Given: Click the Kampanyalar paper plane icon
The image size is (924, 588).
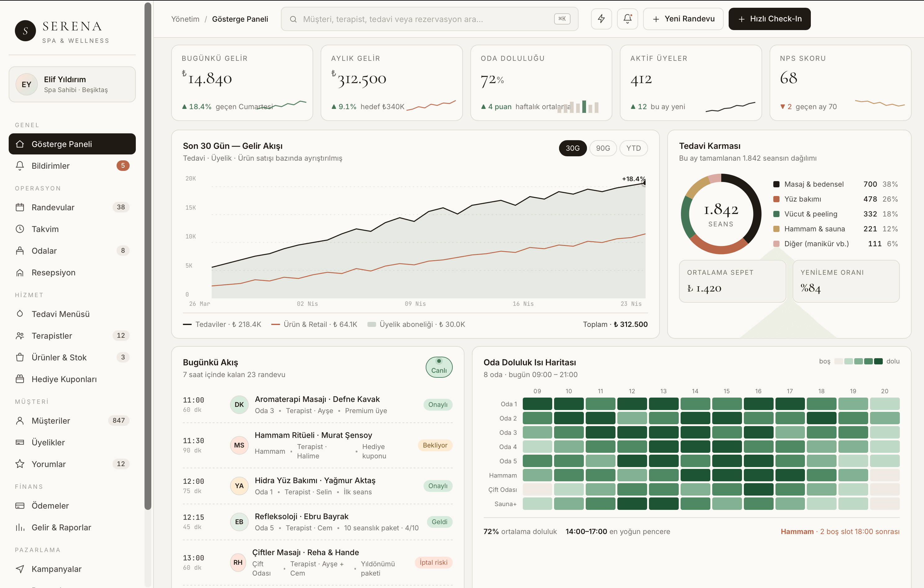Looking at the screenshot, I should pyautogui.click(x=20, y=569).
